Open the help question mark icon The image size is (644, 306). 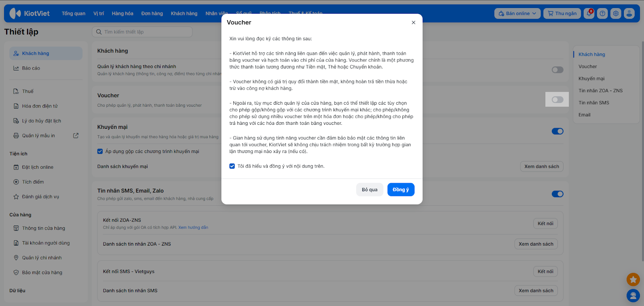pos(602,13)
